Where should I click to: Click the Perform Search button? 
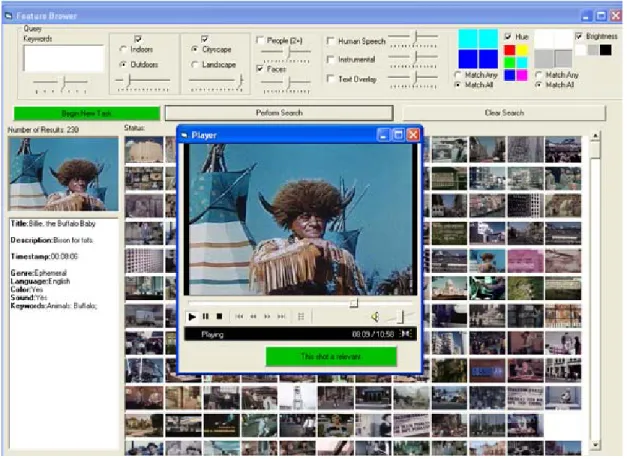point(279,113)
